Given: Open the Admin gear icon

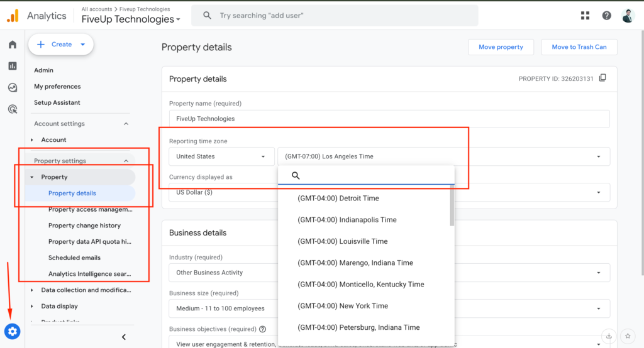Looking at the screenshot, I should tap(13, 331).
